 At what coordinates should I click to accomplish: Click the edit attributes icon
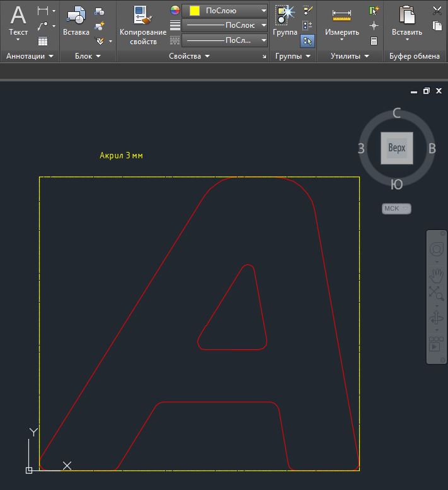(100, 41)
